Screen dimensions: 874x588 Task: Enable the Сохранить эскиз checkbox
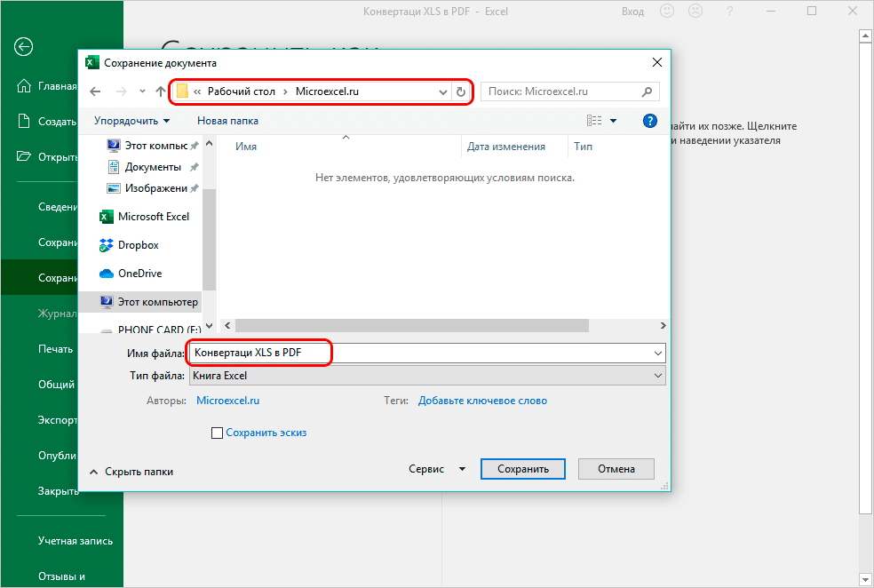(x=218, y=431)
